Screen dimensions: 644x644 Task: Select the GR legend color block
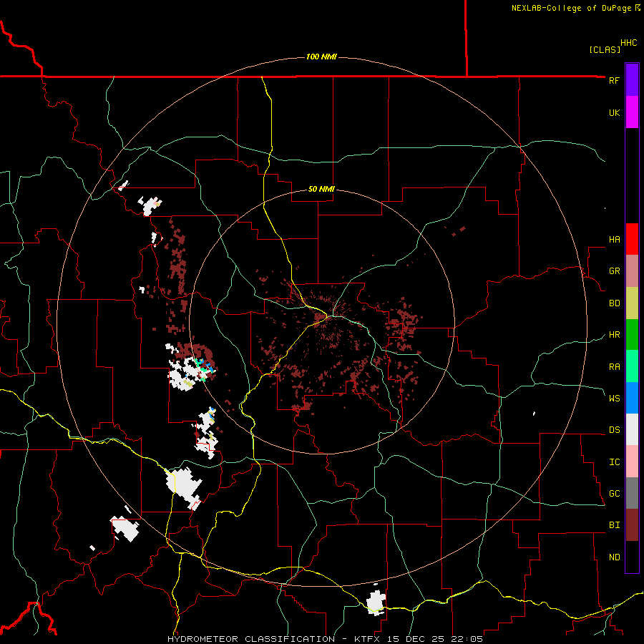click(632, 271)
